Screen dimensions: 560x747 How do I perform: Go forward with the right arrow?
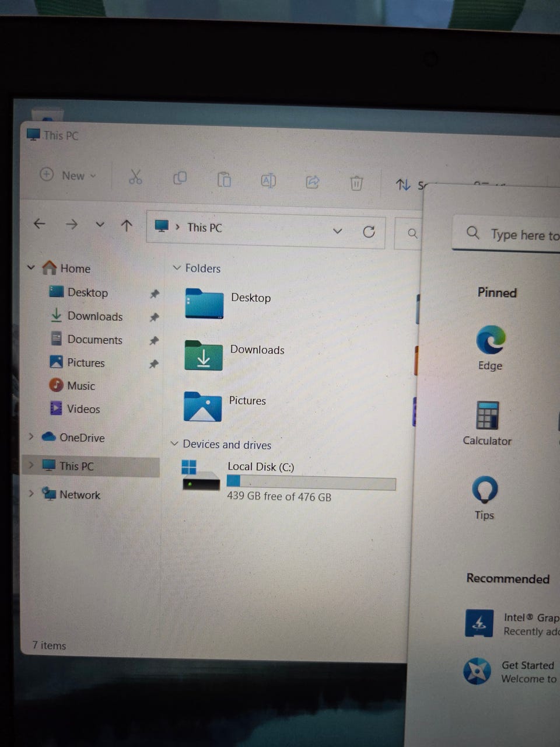[71, 224]
